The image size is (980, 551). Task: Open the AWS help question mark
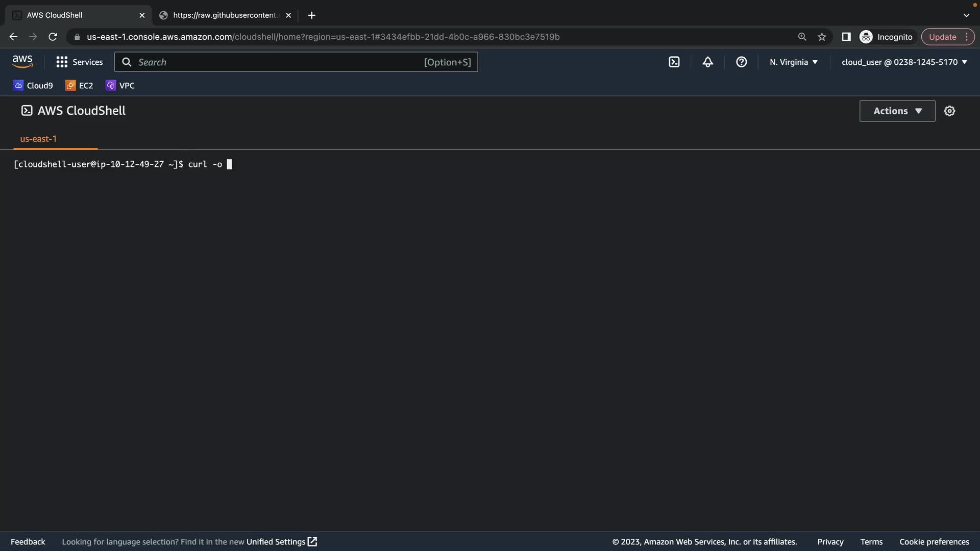[741, 62]
